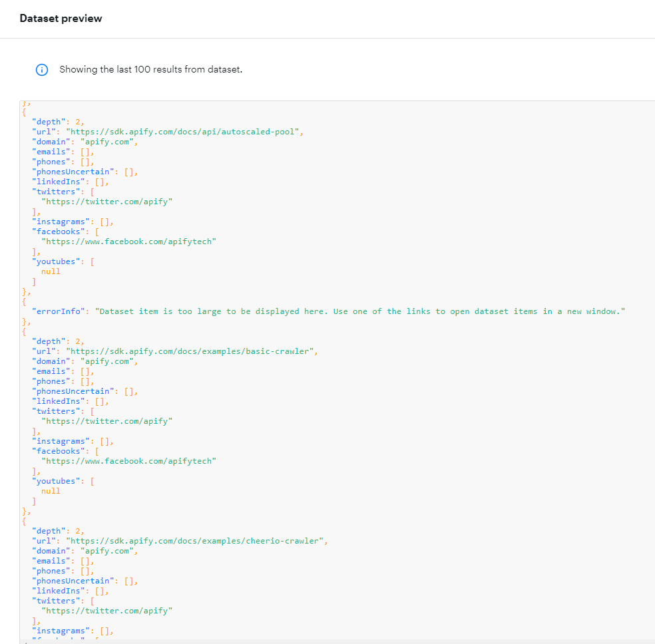655x644 pixels.
Task: Click the twitter link in the cheerio-crawler record
Action: [107, 611]
